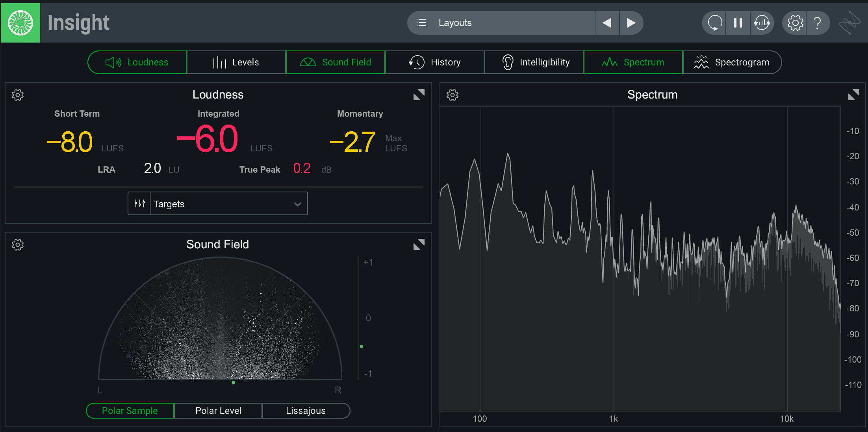Expand the Sound Field panel

[x=419, y=244]
